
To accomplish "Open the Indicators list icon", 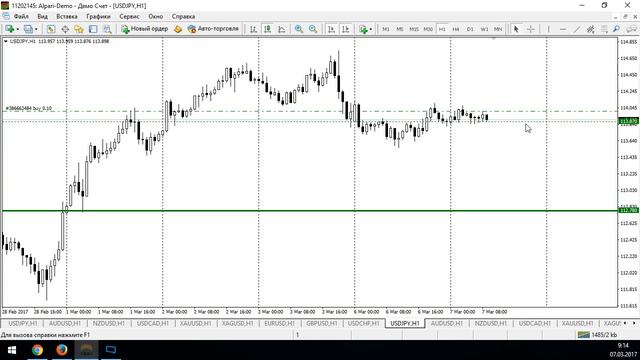I will pos(363,29).
